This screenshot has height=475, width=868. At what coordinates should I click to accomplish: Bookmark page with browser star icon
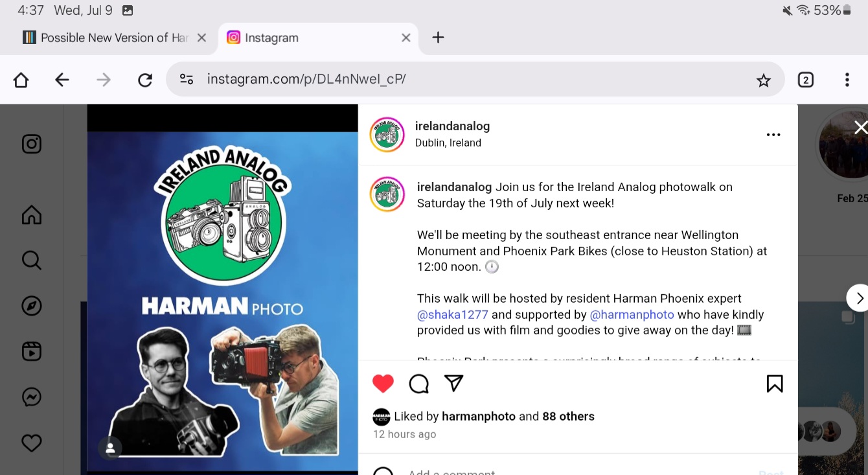coord(764,80)
